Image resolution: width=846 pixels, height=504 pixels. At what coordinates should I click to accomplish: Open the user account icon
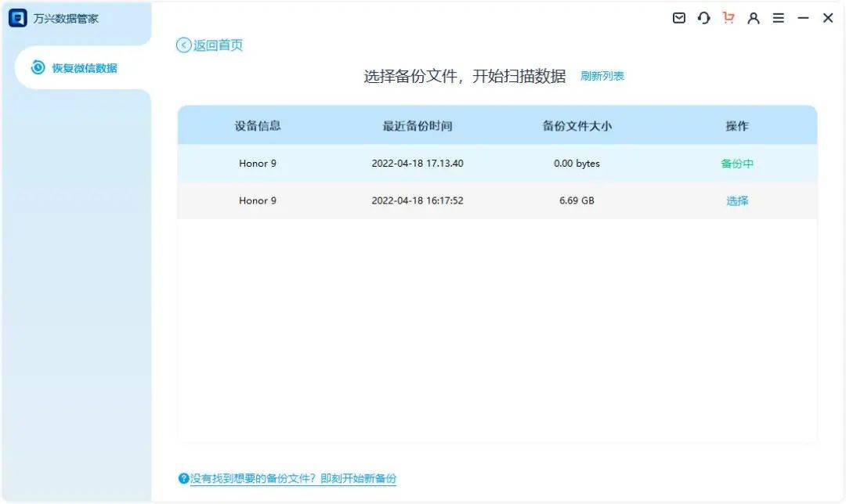754,18
